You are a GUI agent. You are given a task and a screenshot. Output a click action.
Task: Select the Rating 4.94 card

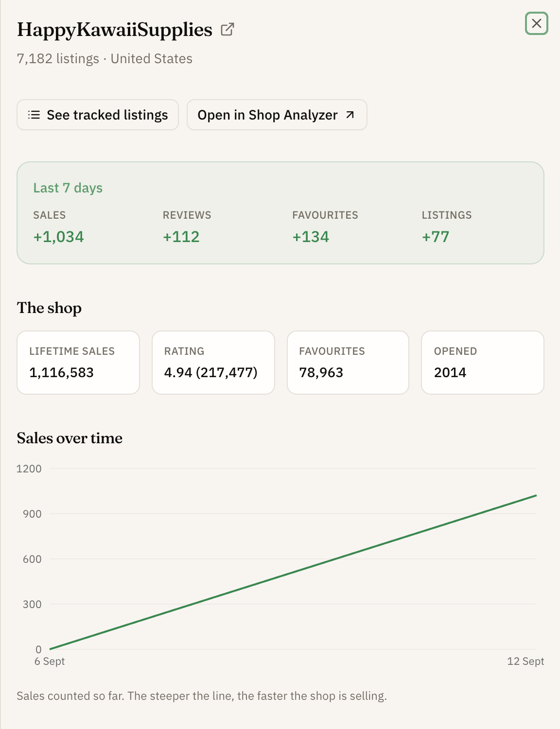point(213,363)
